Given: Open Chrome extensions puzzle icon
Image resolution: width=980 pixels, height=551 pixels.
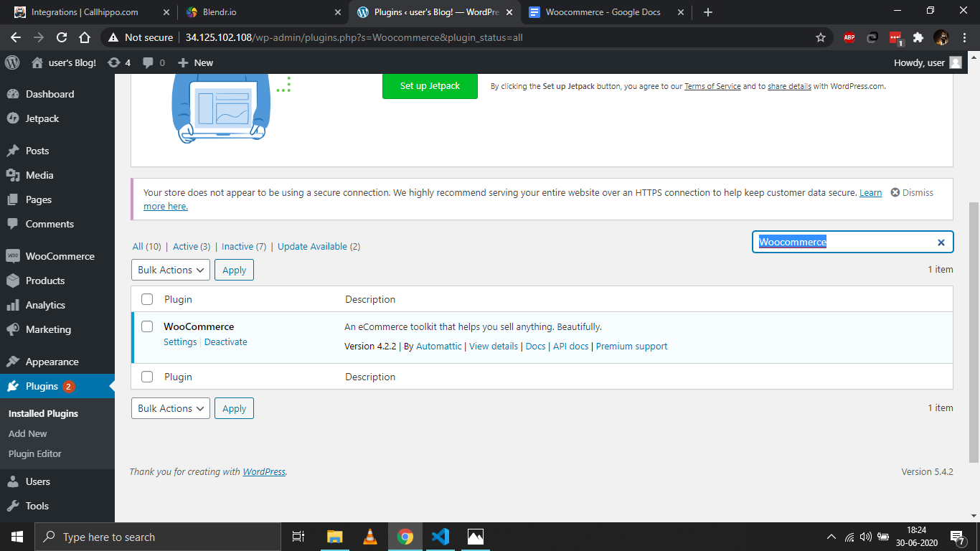Looking at the screenshot, I should click(918, 37).
